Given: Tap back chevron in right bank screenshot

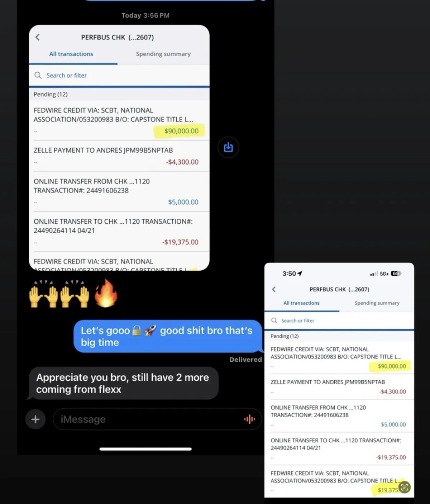Looking at the screenshot, I should [274, 289].
